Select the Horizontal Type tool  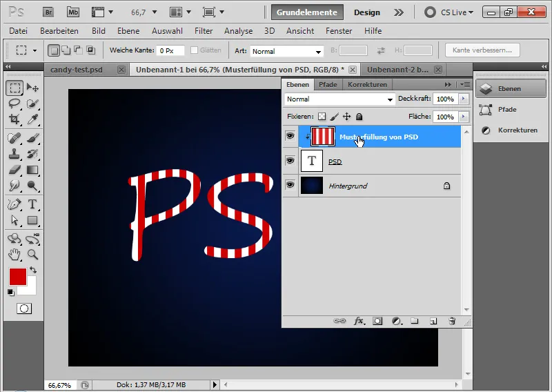coord(32,204)
